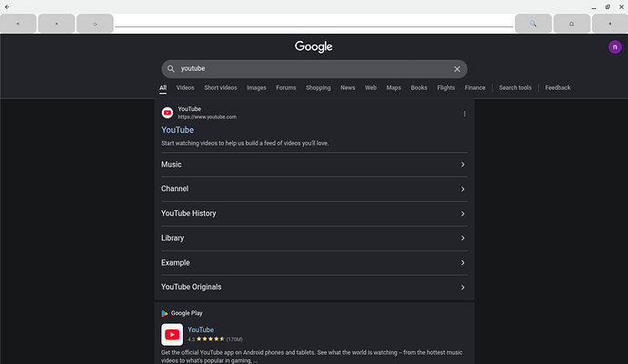The height and width of the screenshot is (364, 628).
Task: Switch to the Images tab
Action: [x=257, y=87]
